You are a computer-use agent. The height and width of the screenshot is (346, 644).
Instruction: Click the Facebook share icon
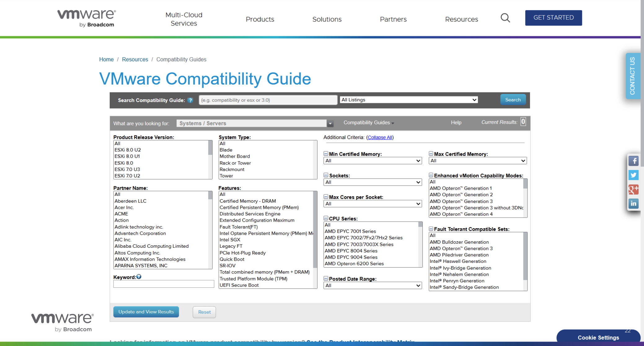tap(633, 161)
